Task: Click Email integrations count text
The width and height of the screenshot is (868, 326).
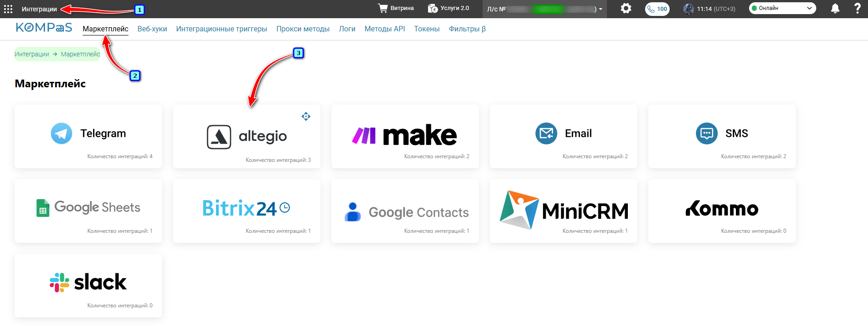Action: pos(595,156)
